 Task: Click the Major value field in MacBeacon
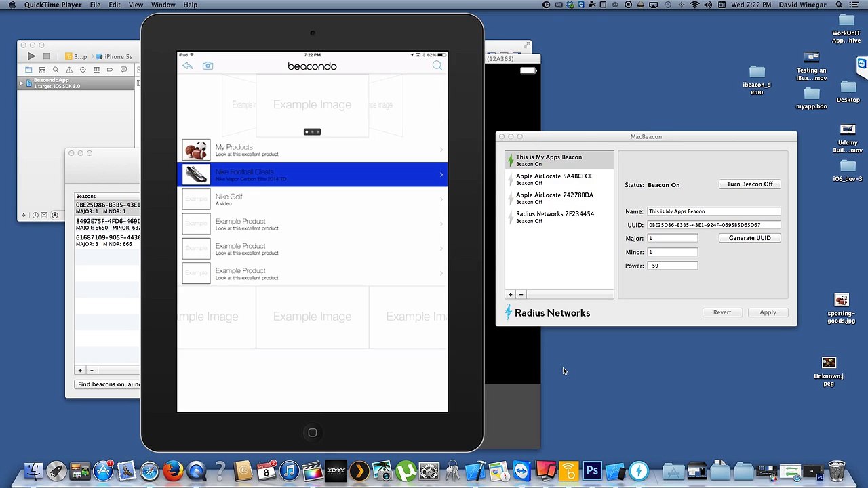[672, 239]
